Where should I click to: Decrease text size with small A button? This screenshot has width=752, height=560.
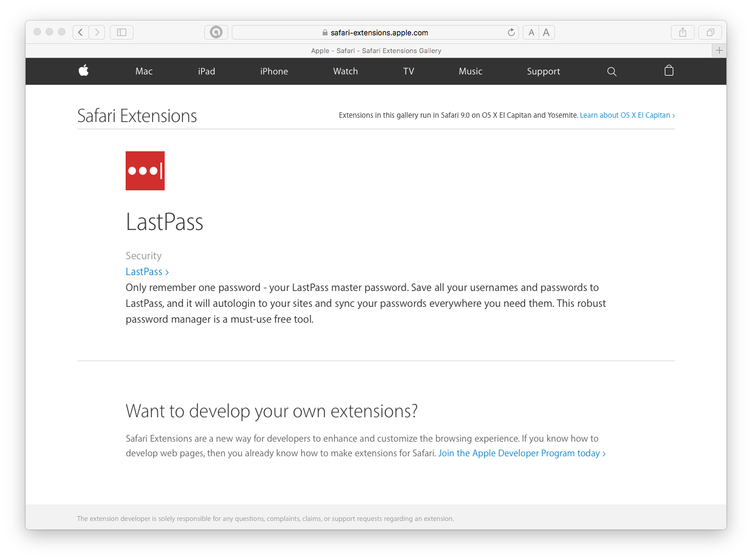[531, 32]
